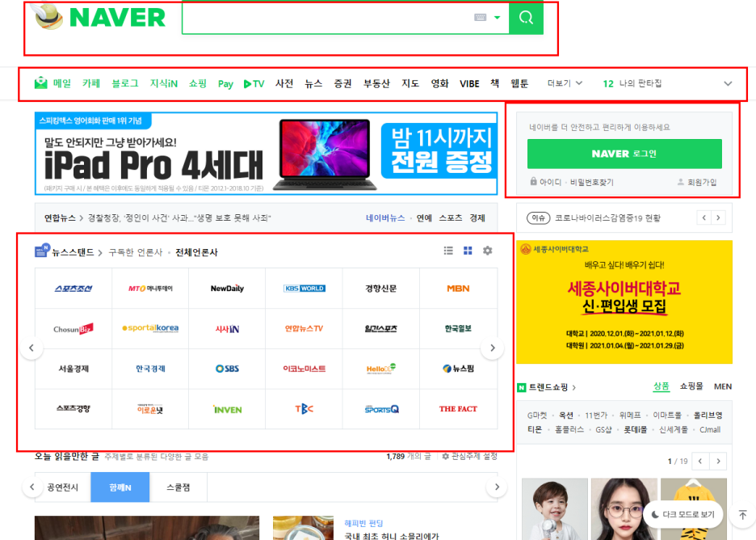
Task: Click the THE FACT publisher logo
Action: [x=458, y=409]
